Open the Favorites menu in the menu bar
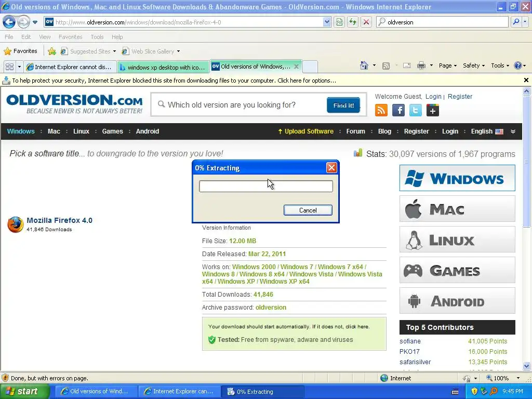The image size is (532, 399). click(x=70, y=37)
